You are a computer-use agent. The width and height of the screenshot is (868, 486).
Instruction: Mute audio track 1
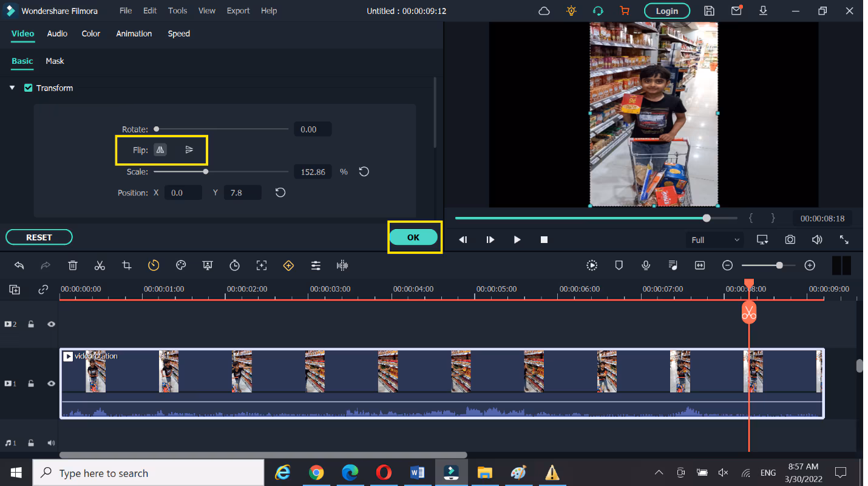tap(51, 443)
